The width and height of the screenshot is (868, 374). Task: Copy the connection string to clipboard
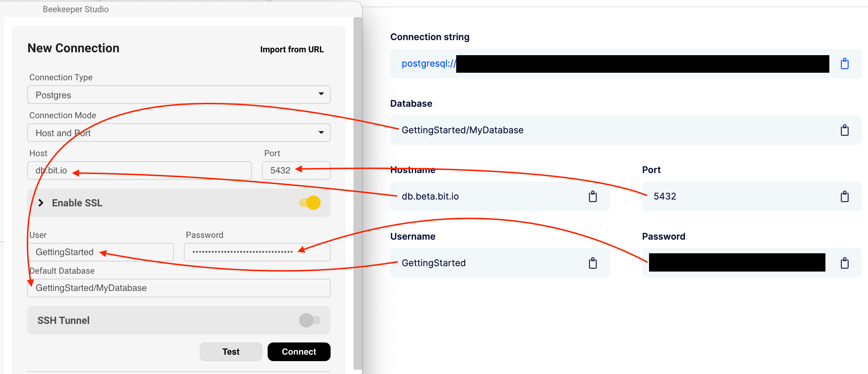pos(844,64)
